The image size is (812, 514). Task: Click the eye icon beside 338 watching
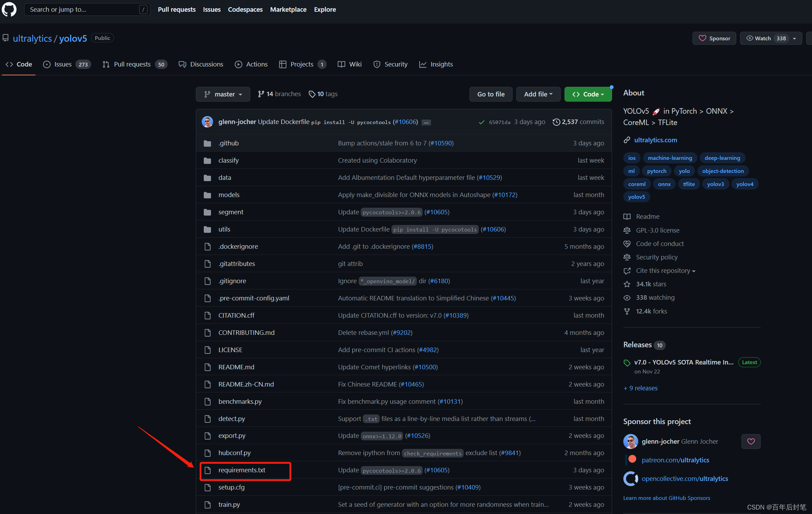pos(627,298)
